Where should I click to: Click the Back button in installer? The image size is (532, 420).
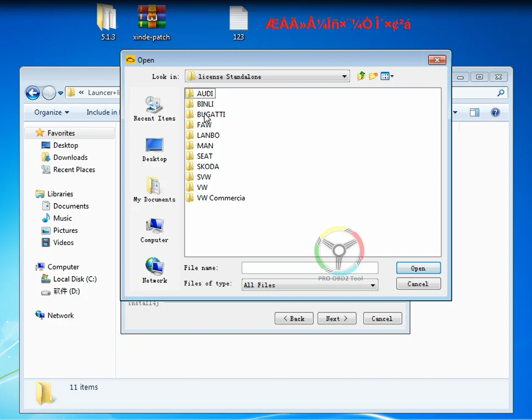(x=294, y=318)
